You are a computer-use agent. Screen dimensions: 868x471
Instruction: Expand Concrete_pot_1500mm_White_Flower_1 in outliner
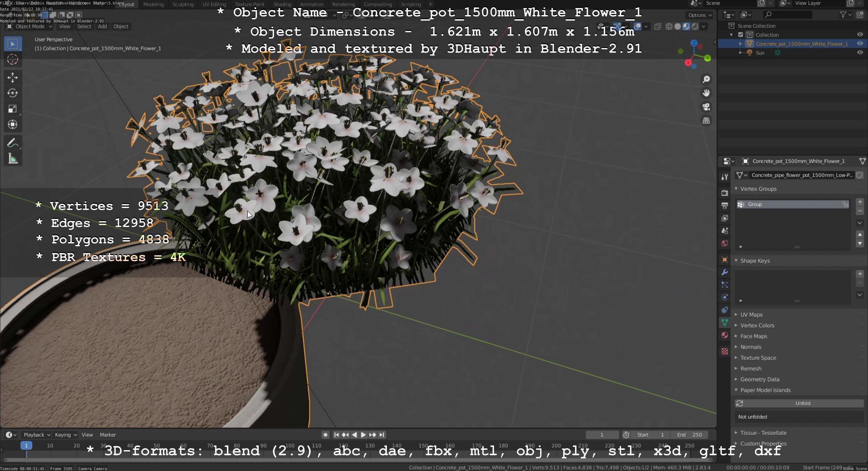740,44
